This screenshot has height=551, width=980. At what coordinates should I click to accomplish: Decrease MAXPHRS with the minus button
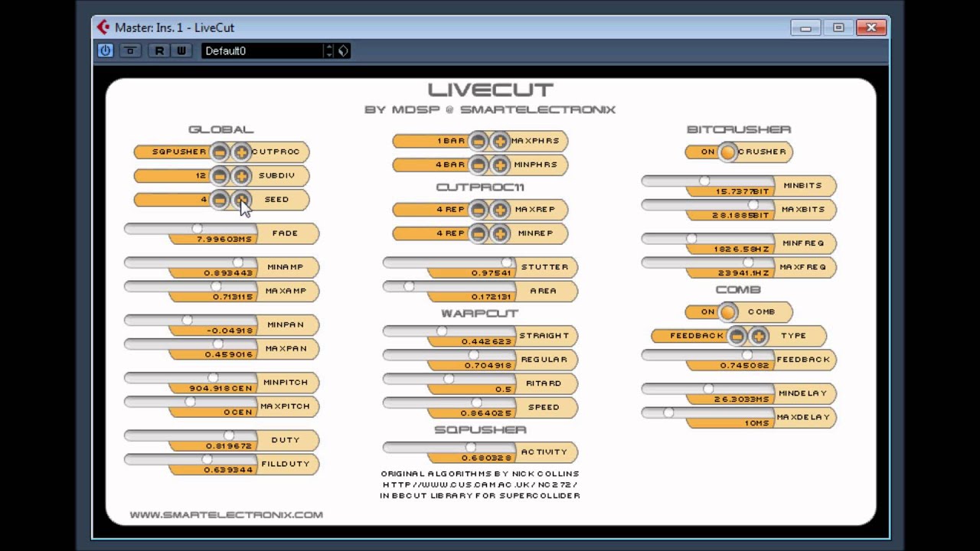click(479, 141)
